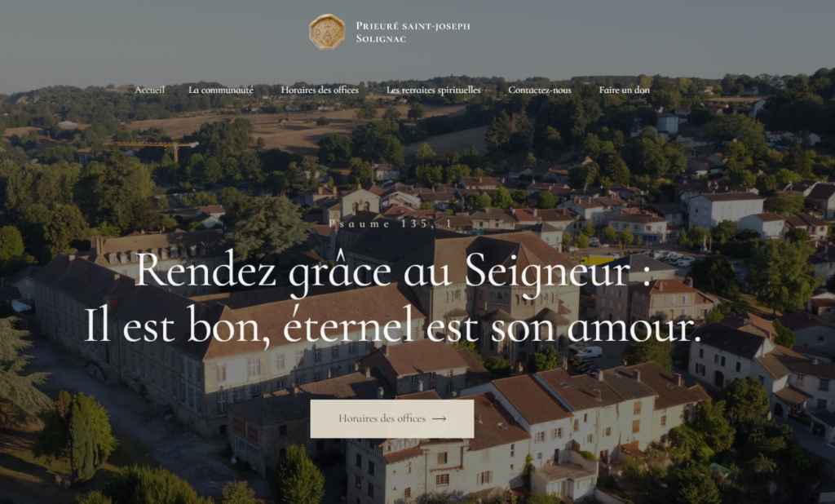Click the word amour in the headline
This screenshot has width=835, height=504.
coord(633,329)
